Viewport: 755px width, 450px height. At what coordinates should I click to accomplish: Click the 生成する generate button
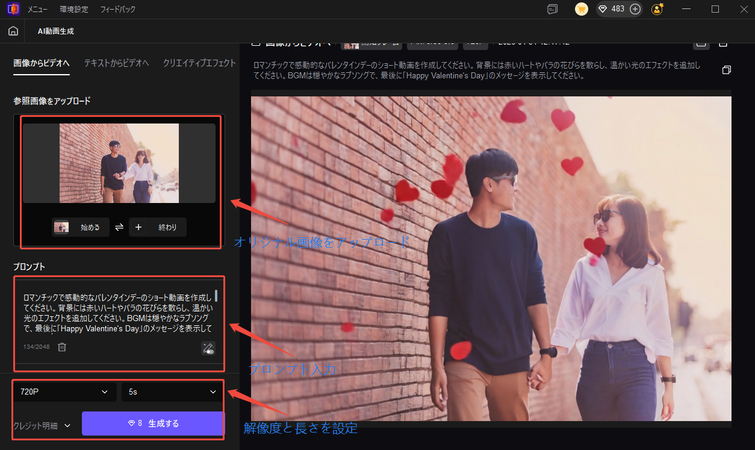click(153, 424)
